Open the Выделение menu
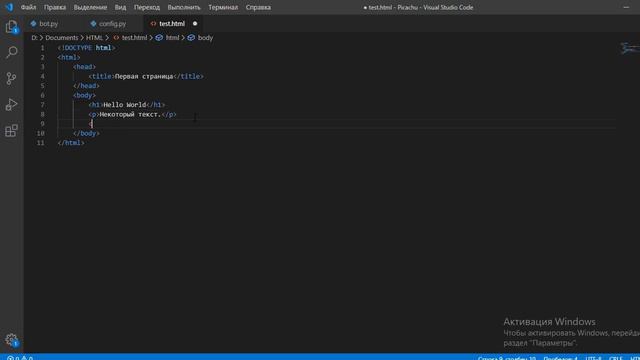640x360 pixels. [x=90, y=7]
